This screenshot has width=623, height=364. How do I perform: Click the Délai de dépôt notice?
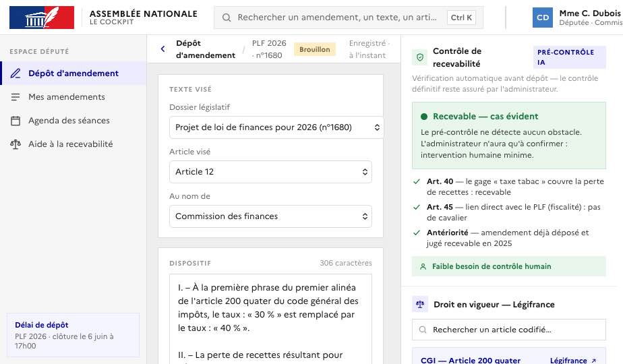pyautogui.click(x=73, y=335)
